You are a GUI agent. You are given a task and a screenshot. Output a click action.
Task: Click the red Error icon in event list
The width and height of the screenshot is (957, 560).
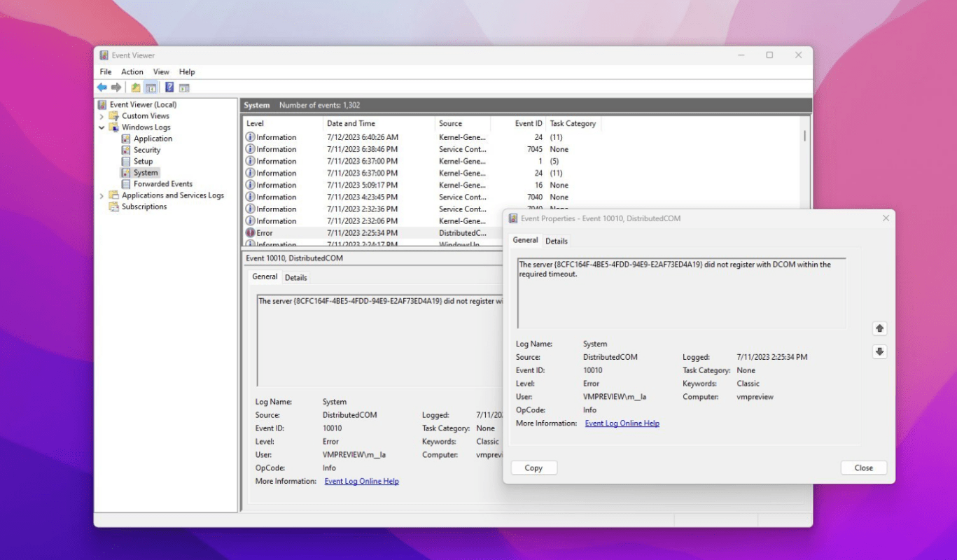coord(250,233)
